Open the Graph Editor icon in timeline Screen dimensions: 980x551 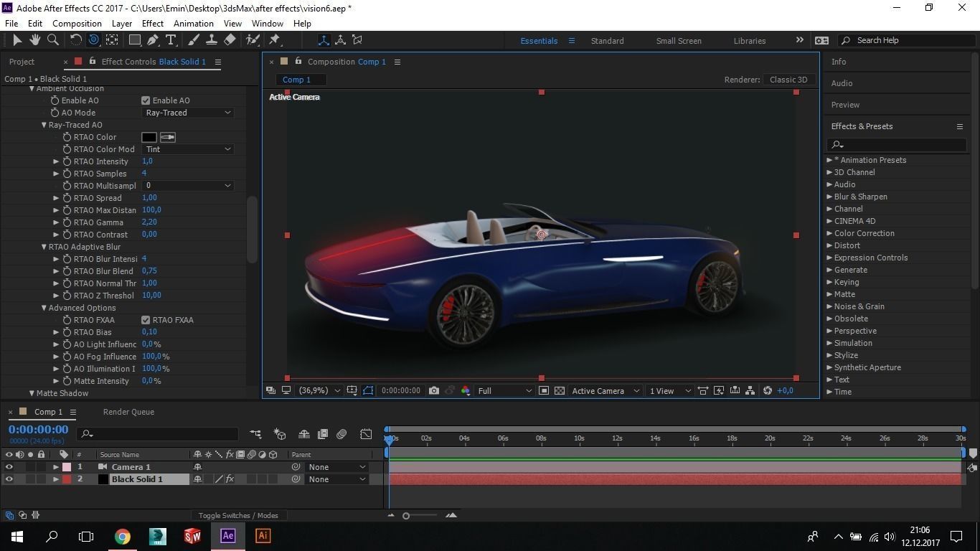pos(366,434)
